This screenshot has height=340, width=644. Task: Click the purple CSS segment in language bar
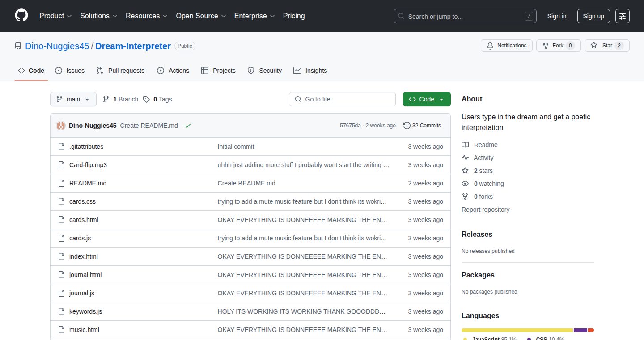pyautogui.click(x=580, y=330)
